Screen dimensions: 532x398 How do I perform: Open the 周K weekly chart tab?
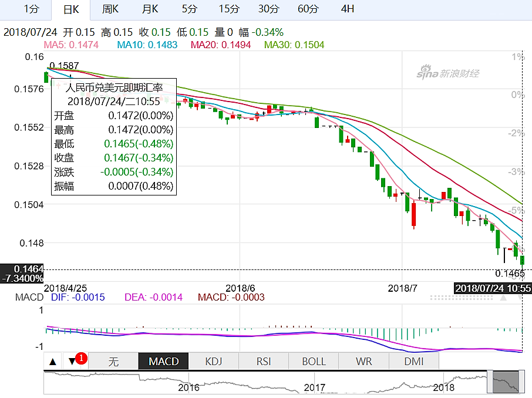pyautogui.click(x=110, y=9)
